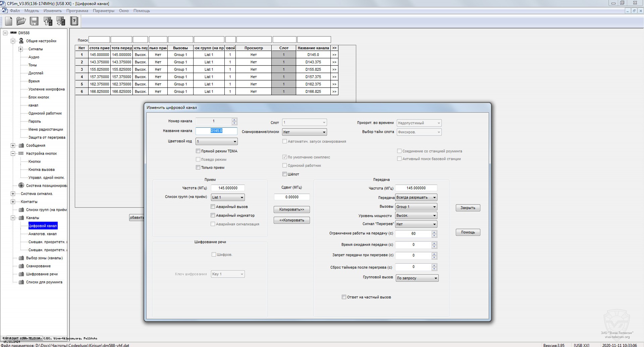The width and height of the screenshot is (644, 347).
Task: Click the D157.375 channel name cell
Action: pyautogui.click(x=313, y=77)
